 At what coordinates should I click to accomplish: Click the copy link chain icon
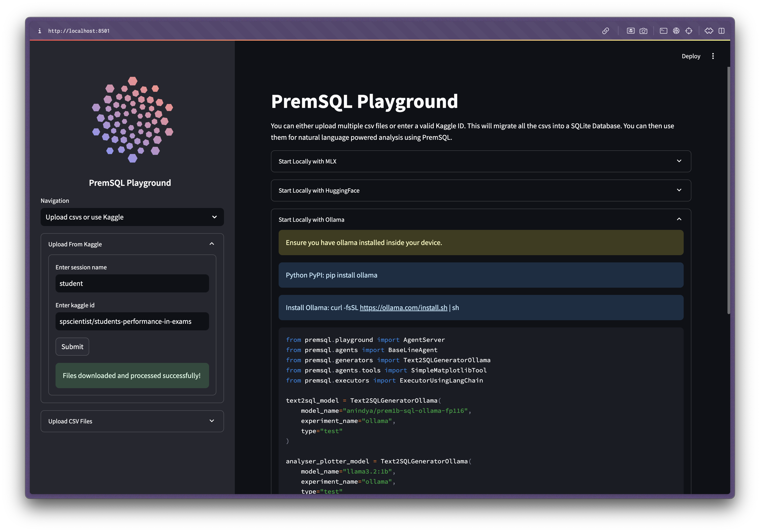[x=605, y=31]
